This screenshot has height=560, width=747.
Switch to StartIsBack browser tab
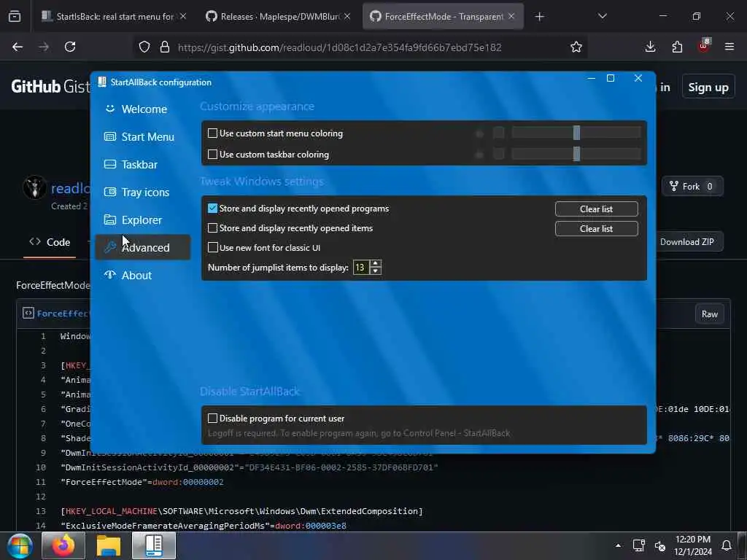tap(115, 17)
